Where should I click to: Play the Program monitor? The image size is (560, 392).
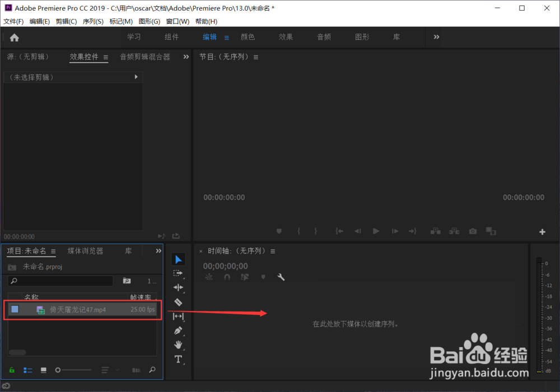376,231
